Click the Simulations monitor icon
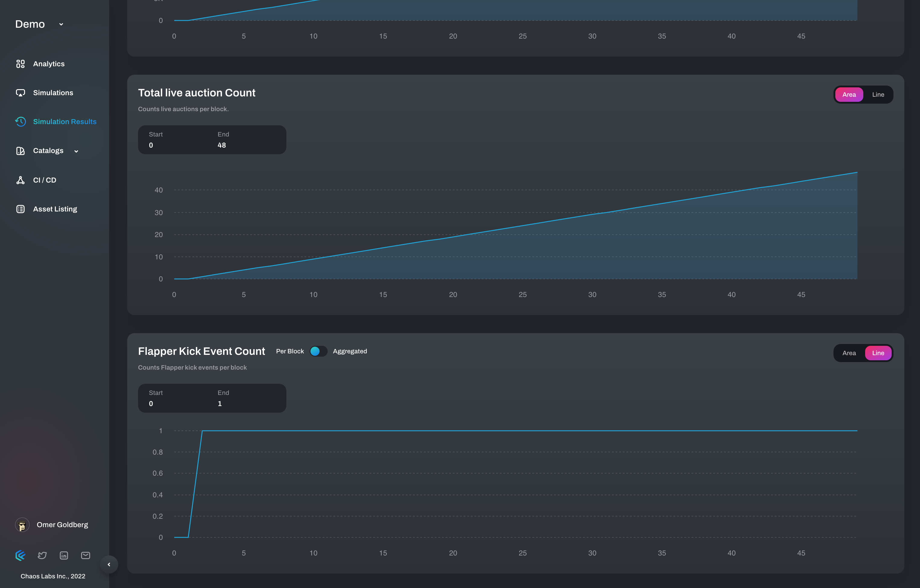920x588 pixels. click(20, 93)
